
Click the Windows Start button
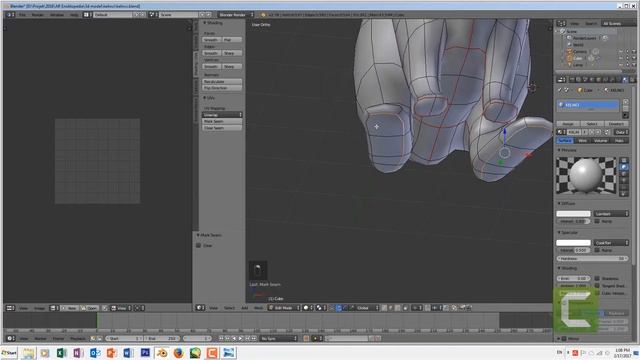(x=9, y=353)
